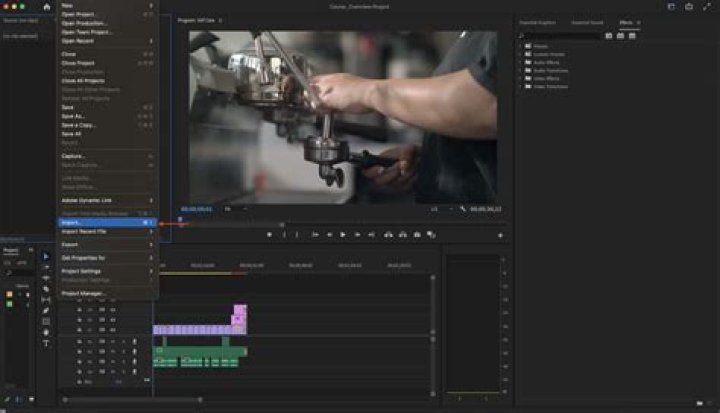Click the Export Frame camera icon
Screen dimensions: 720x413
click(x=417, y=235)
